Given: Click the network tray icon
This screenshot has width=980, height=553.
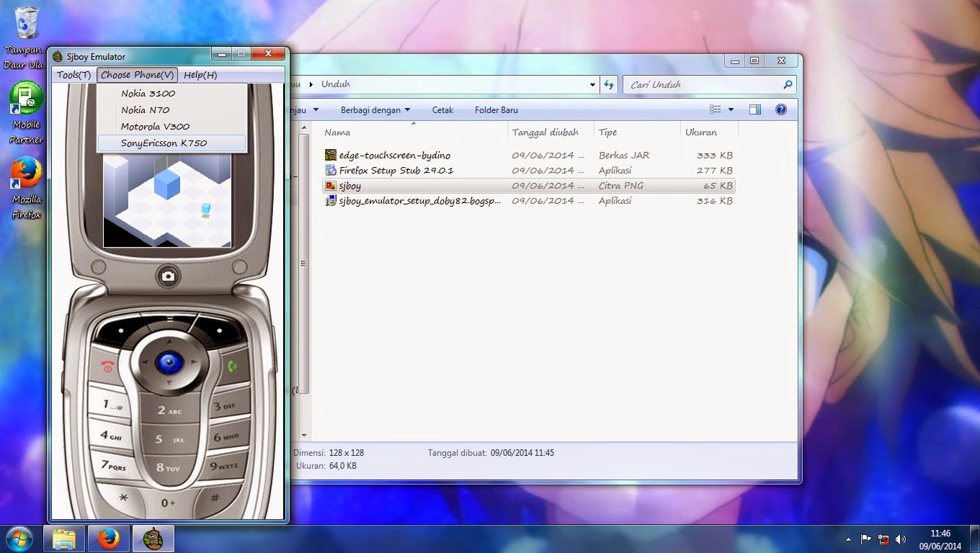Looking at the screenshot, I should click(883, 539).
